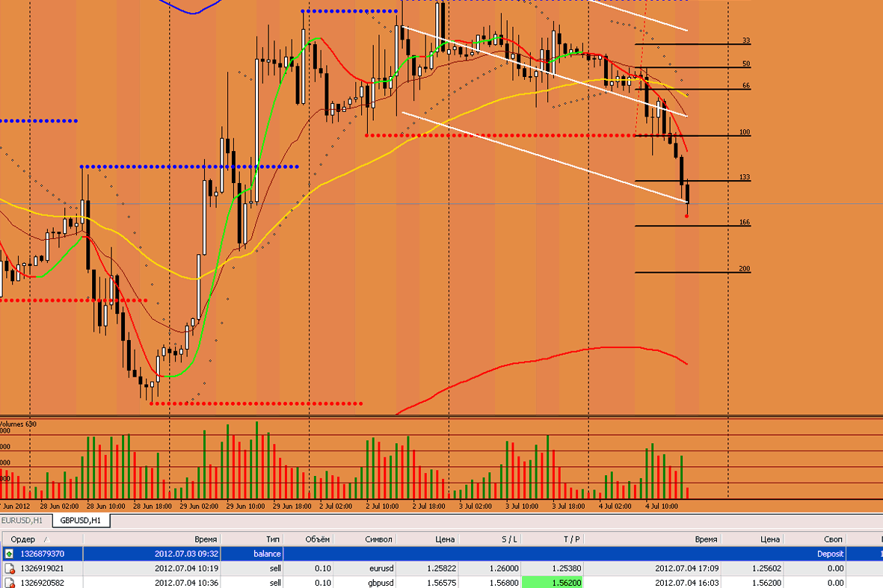Click the 3 Jul 18:00 time axis label
Image resolution: width=883 pixels, height=588 pixels.
coord(568,506)
